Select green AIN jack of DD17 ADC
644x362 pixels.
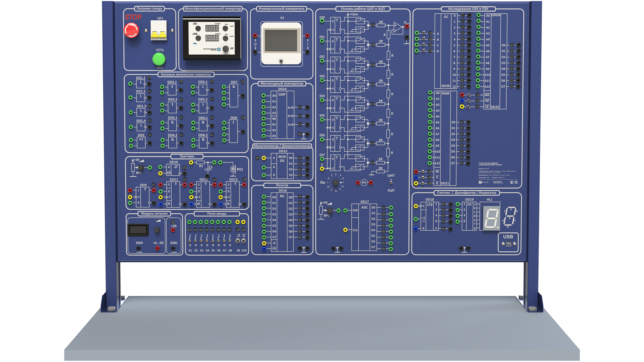345,211
